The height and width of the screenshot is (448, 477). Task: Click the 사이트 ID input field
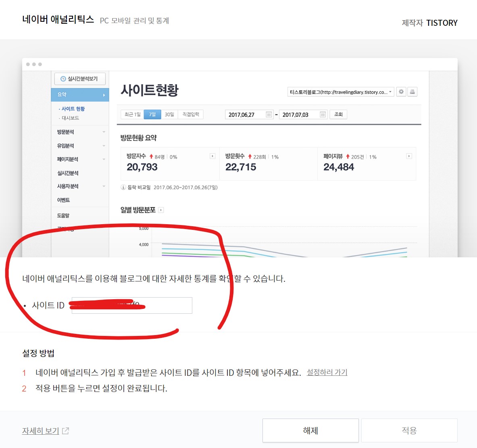tap(132, 305)
